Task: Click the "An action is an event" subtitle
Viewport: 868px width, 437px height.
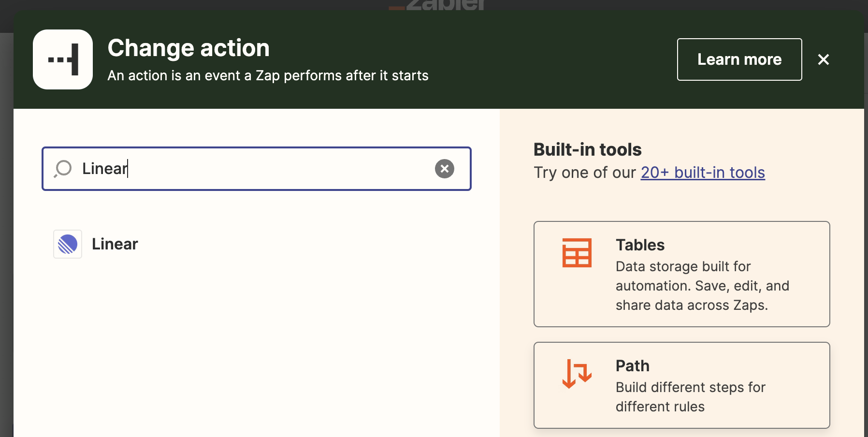Action: tap(268, 76)
